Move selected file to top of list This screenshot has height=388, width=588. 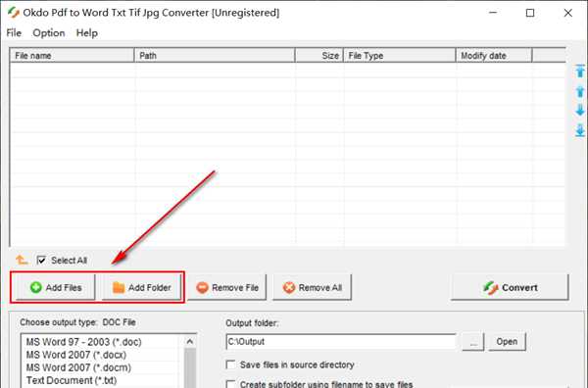[580, 71]
